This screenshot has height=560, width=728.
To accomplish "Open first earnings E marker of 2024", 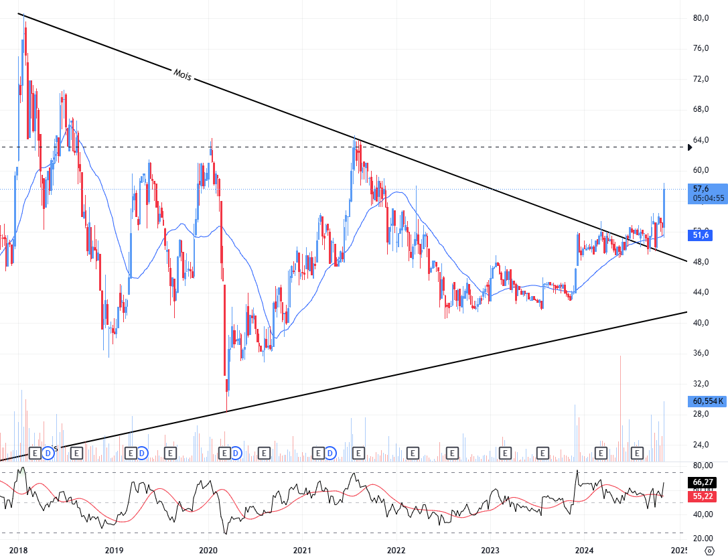I will 601,453.
